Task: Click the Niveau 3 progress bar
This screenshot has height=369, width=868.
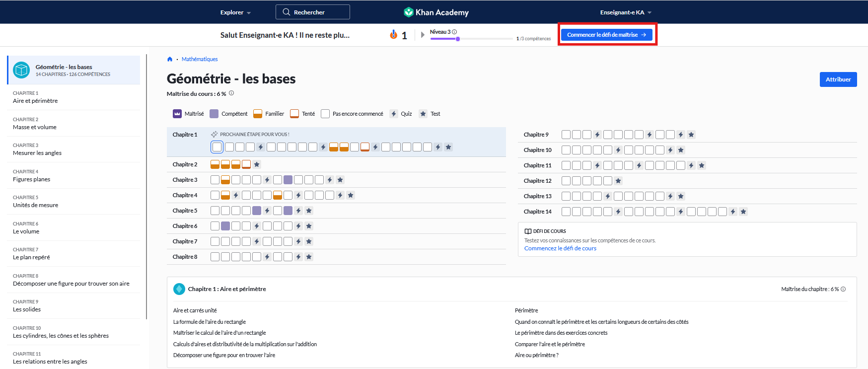Action: tap(472, 39)
